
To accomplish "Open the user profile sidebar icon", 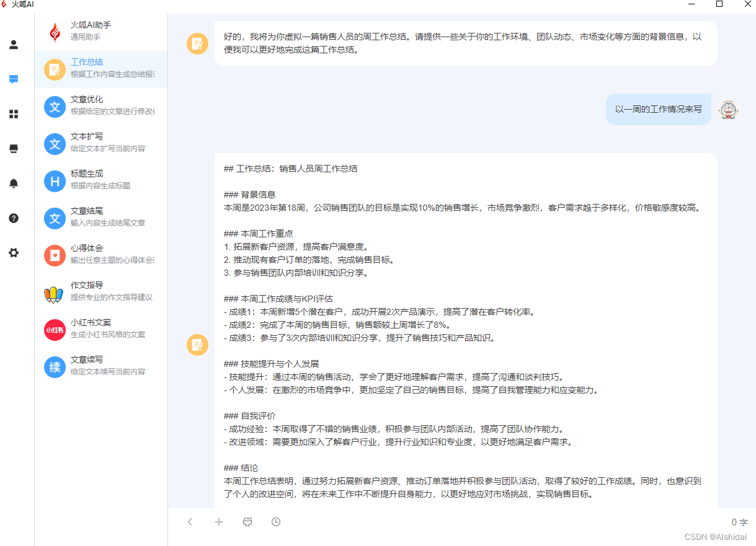I will point(14,45).
